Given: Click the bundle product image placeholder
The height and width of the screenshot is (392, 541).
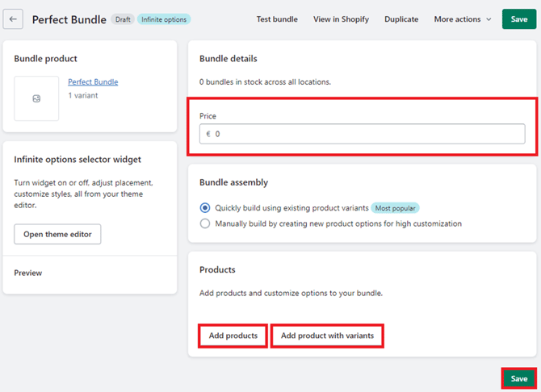Looking at the screenshot, I should 36,98.
